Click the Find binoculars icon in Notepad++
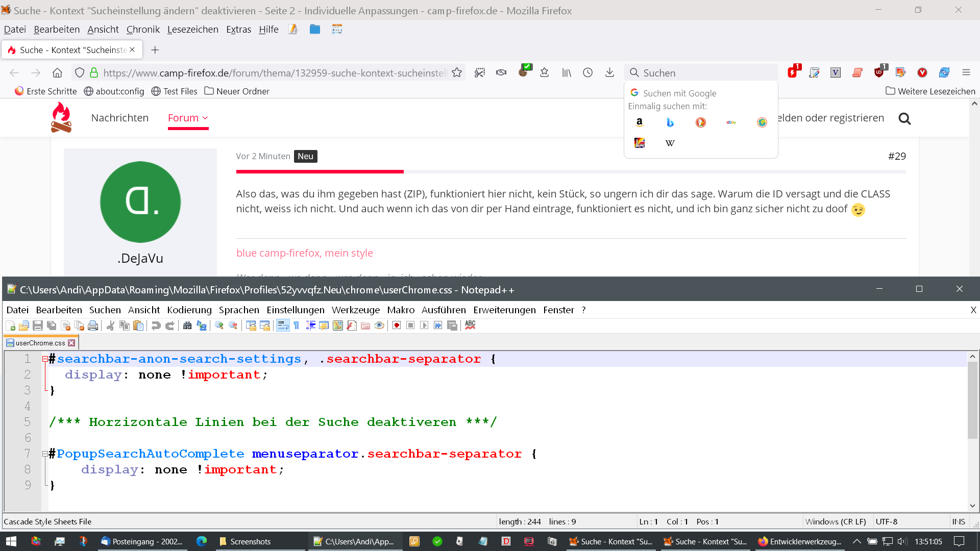 click(x=187, y=325)
